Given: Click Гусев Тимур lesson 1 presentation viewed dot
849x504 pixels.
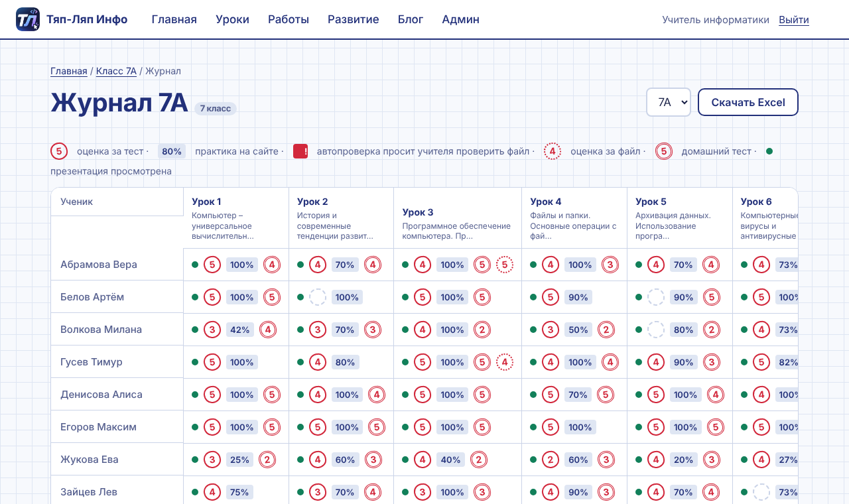Looking at the screenshot, I should [x=195, y=362].
